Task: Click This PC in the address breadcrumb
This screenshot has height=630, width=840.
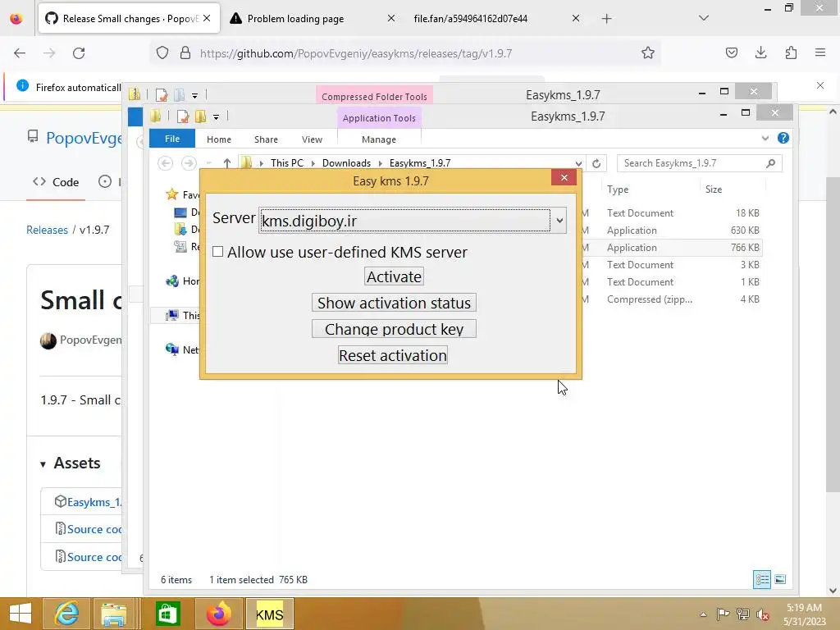Action: (286, 163)
